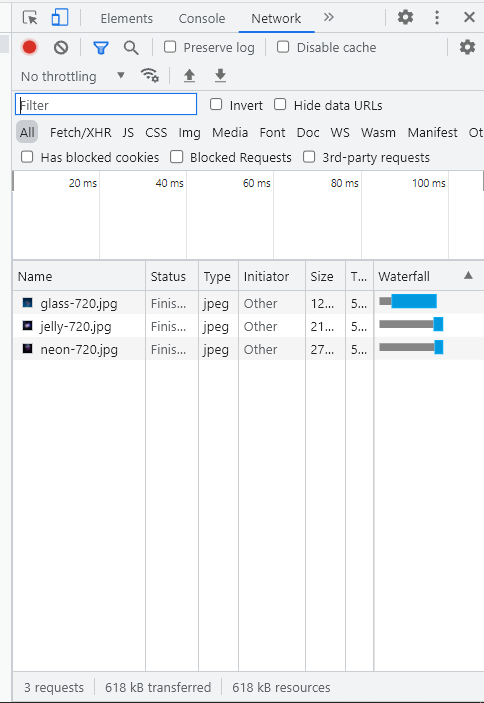The height and width of the screenshot is (703, 484).
Task: Export HAR with the download arrow
Action: [220, 76]
